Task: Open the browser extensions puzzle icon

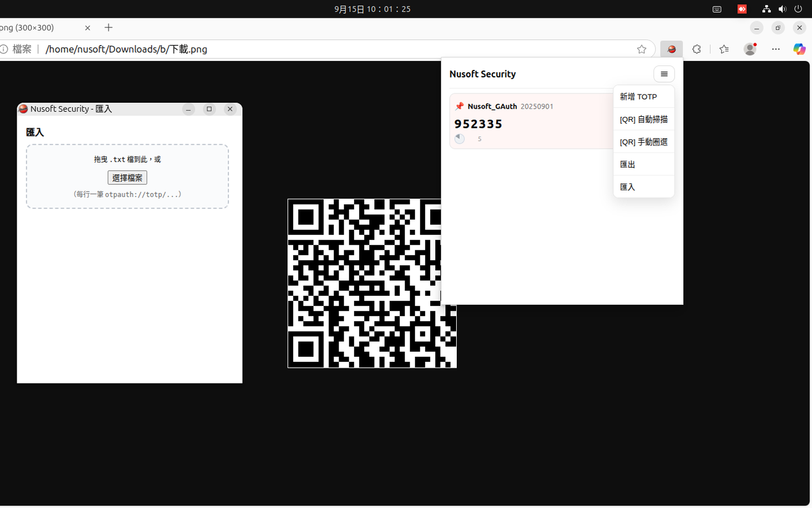Action: tap(697, 49)
